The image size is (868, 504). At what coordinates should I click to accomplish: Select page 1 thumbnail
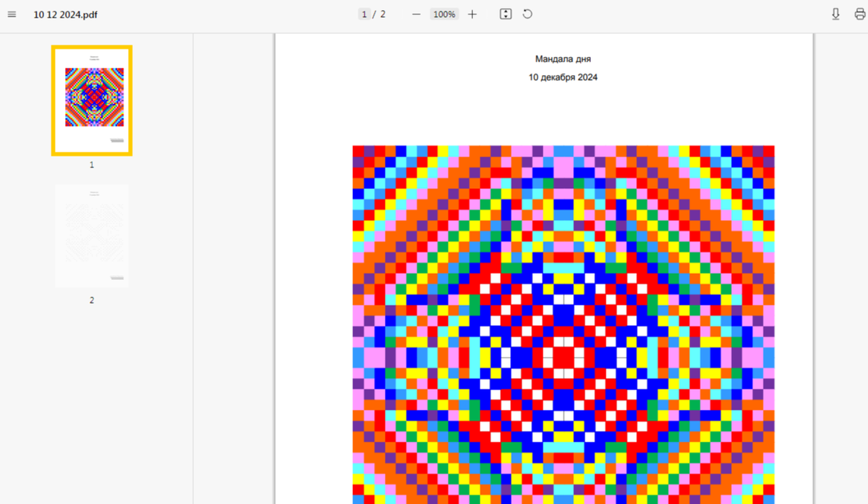pyautogui.click(x=92, y=101)
